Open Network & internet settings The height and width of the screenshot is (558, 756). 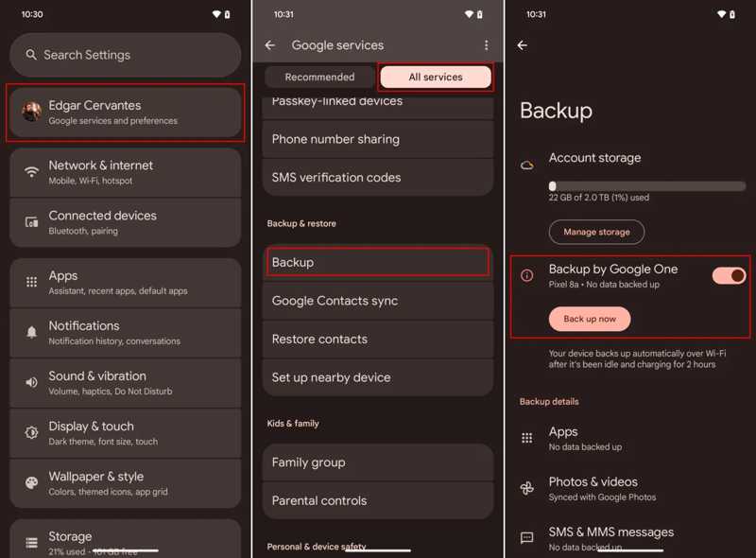pos(126,172)
